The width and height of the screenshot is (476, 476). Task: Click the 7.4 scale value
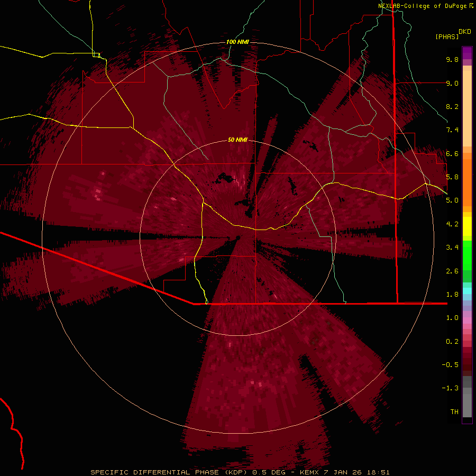tap(452, 130)
